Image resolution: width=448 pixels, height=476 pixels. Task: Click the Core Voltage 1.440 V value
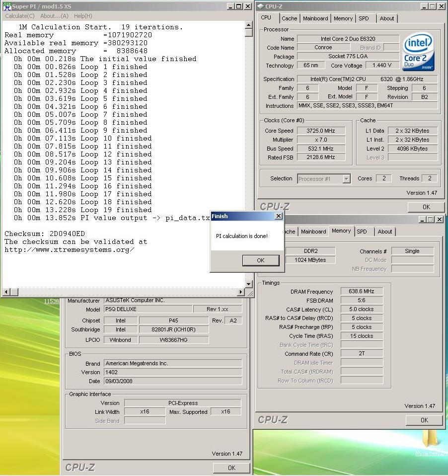(x=382, y=65)
